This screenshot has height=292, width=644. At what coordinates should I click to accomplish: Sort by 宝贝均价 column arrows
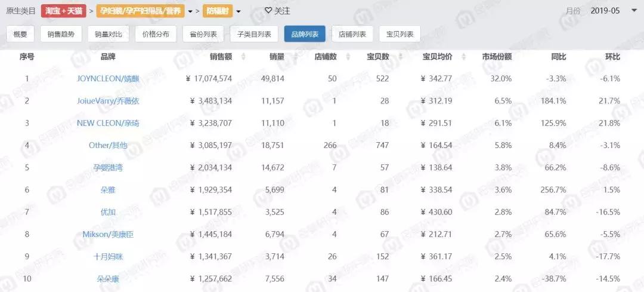[x=463, y=57]
